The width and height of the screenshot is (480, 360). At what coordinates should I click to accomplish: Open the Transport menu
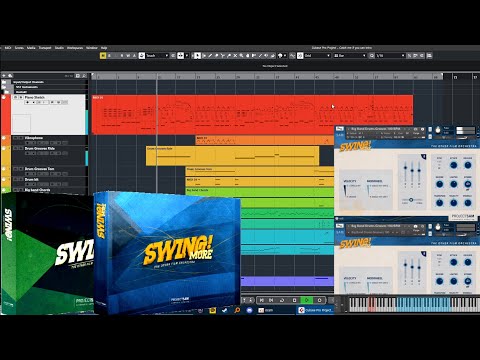coord(45,48)
